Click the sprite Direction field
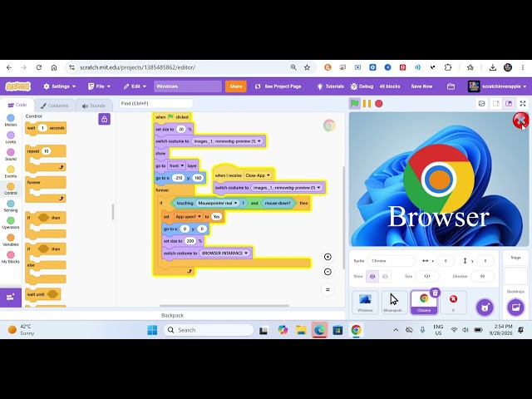532x399 pixels. coord(482,277)
